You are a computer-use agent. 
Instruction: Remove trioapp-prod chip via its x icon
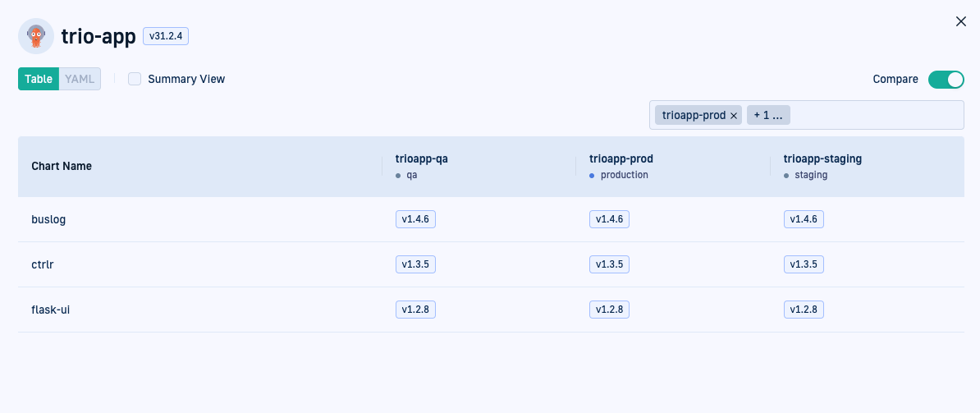point(734,116)
